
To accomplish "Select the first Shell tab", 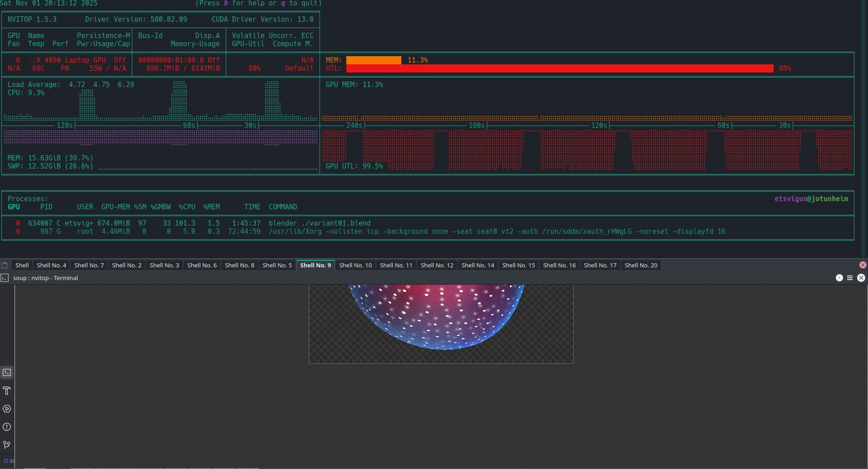I will click(x=22, y=265).
